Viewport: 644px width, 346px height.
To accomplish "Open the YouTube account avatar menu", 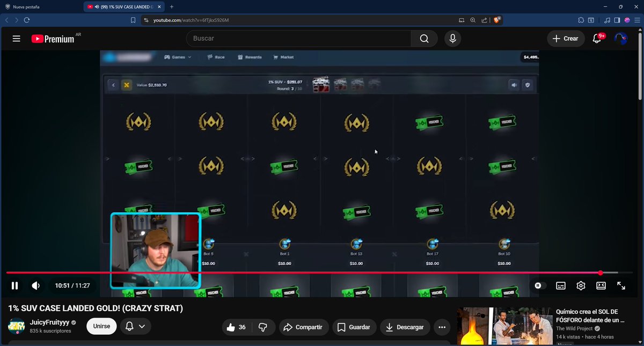I will click(x=621, y=39).
